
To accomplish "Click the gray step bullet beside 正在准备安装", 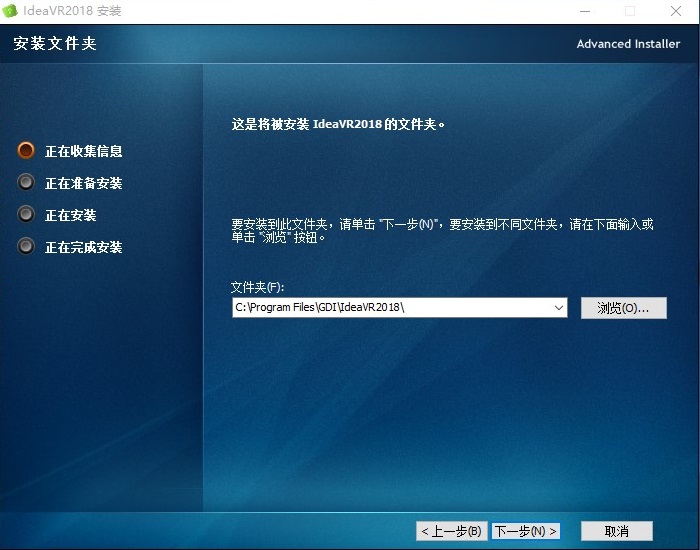I will pyautogui.click(x=26, y=182).
